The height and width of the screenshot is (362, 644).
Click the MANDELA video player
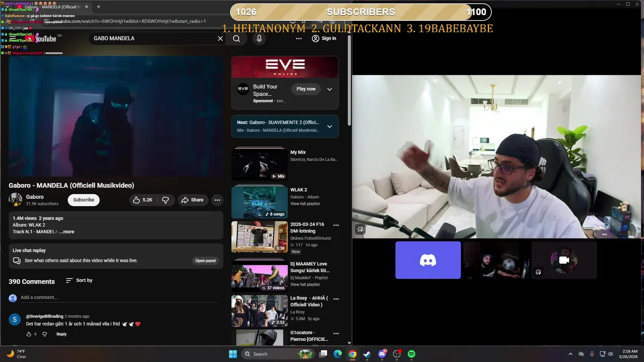116,116
